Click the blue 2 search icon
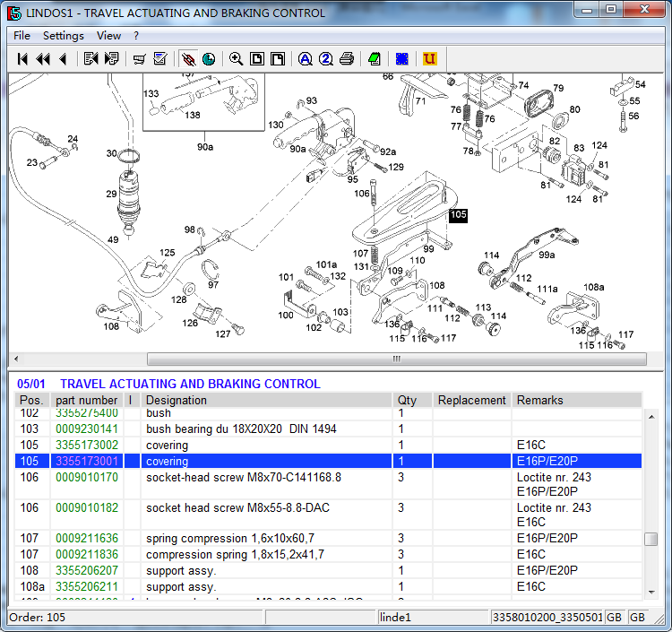672x632 pixels. click(326, 59)
